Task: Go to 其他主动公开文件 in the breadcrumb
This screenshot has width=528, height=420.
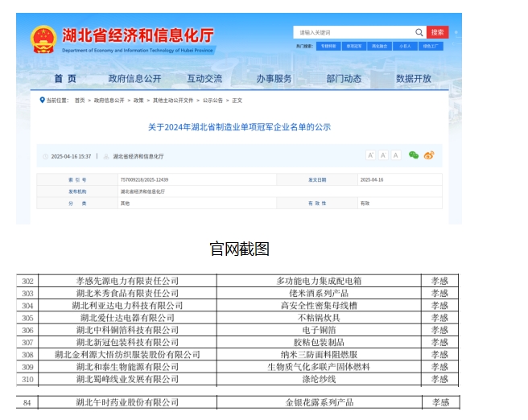Action: tap(173, 101)
